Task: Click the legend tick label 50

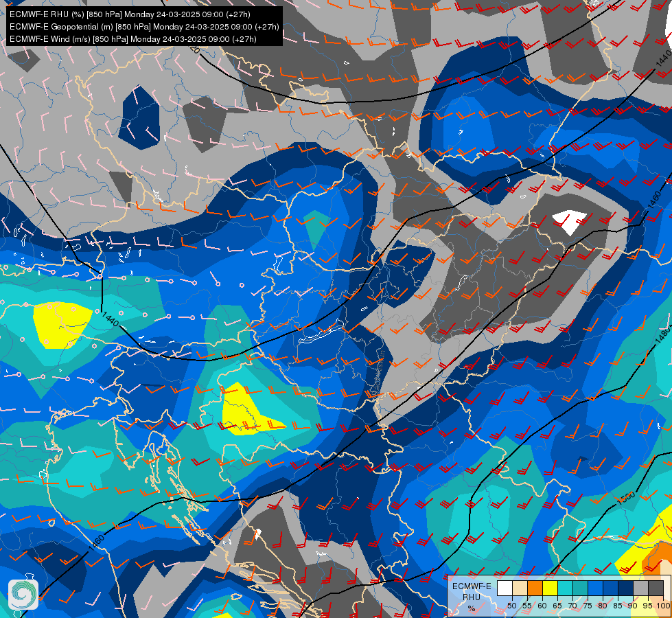Action: click(x=512, y=606)
